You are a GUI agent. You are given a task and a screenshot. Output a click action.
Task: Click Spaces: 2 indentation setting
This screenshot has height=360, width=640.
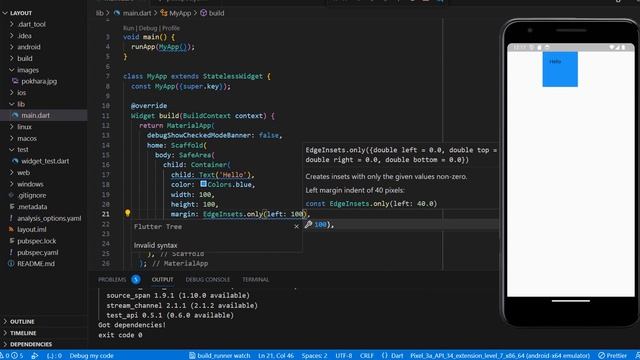point(314,356)
